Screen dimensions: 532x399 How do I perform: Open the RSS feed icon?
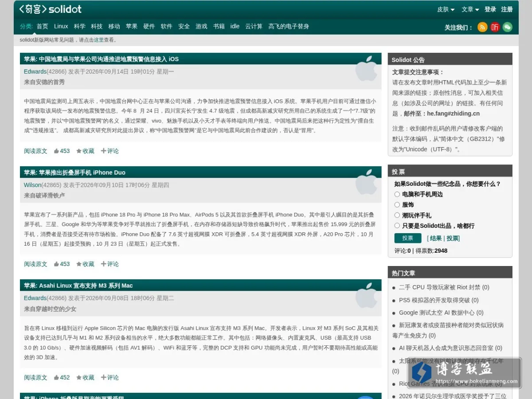tap(482, 27)
